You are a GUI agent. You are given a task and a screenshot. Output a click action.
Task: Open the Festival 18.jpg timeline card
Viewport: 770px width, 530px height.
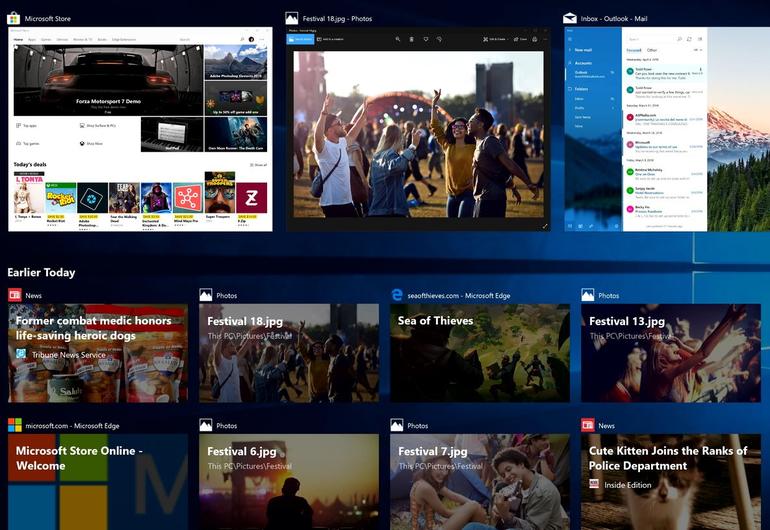289,353
